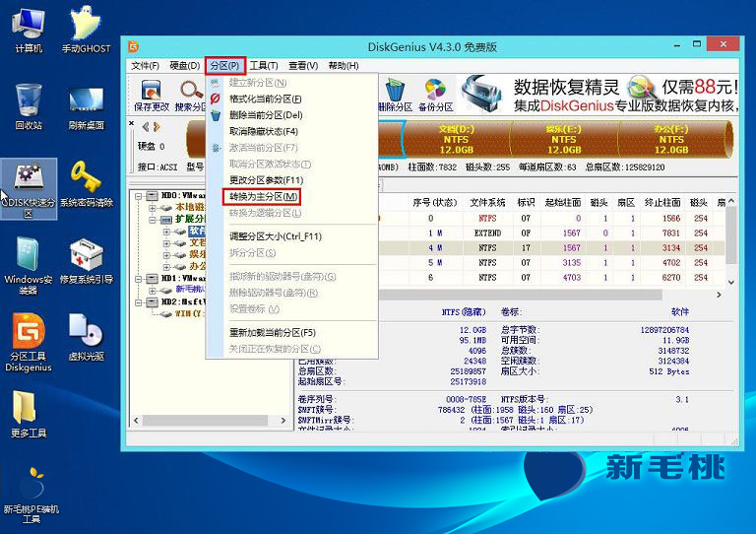Launch 分区工具Diskgenius desktop shortcut
Viewport: 756px width, 534px height.
pyautogui.click(x=29, y=343)
